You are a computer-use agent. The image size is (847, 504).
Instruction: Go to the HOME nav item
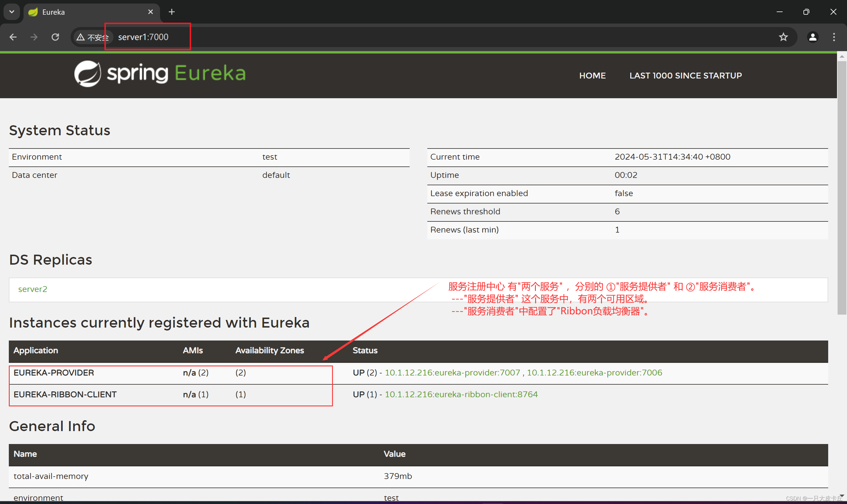pos(592,75)
